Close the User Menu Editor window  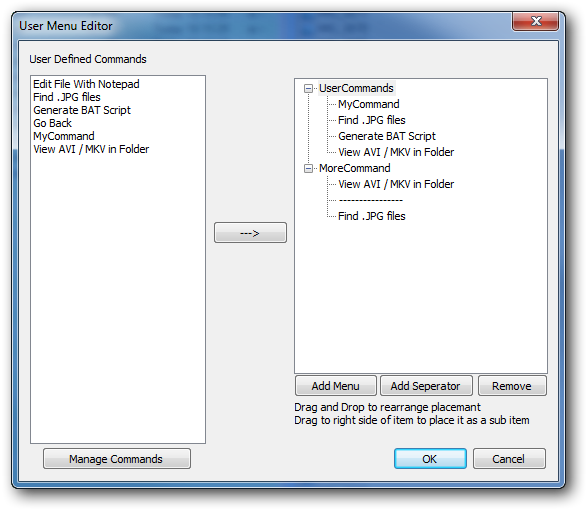pos(536,21)
